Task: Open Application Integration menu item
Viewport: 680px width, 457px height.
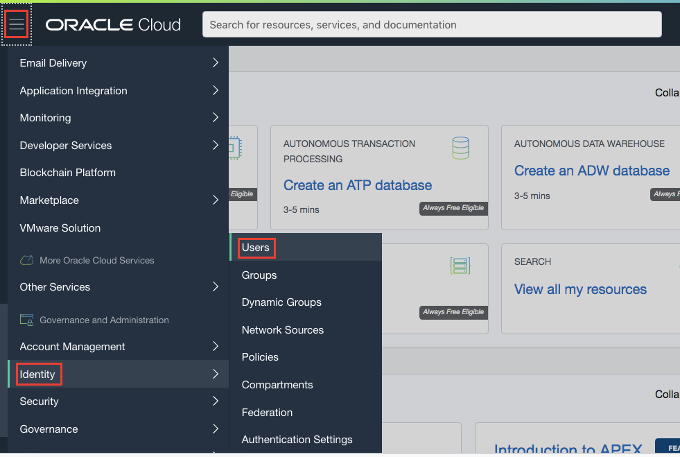Action: 74,91
